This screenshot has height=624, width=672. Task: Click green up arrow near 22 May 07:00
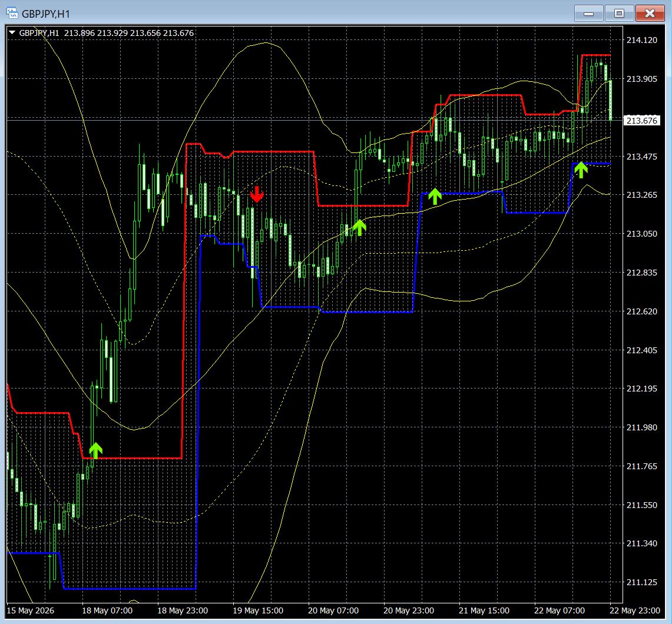click(x=581, y=170)
